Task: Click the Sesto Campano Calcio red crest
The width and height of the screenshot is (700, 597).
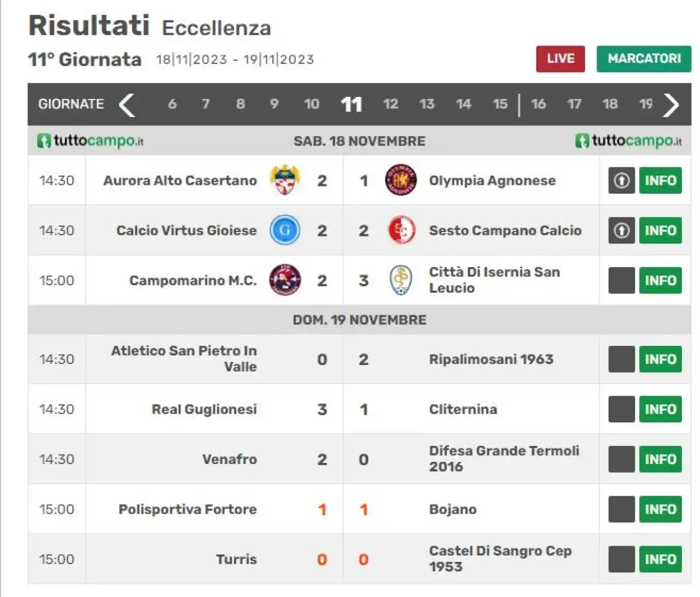Action: click(x=401, y=230)
